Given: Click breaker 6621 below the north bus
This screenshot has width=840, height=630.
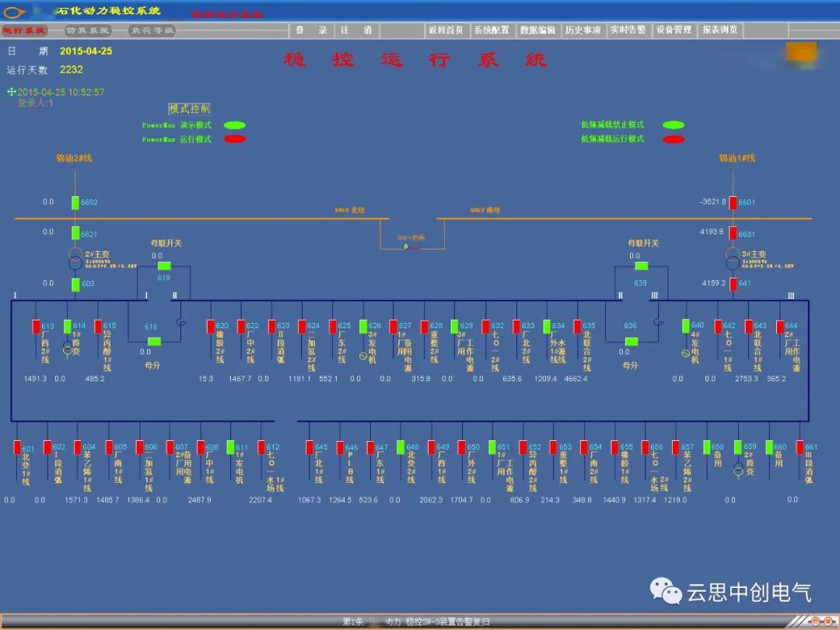Looking at the screenshot, I should (x=75, y=233).
